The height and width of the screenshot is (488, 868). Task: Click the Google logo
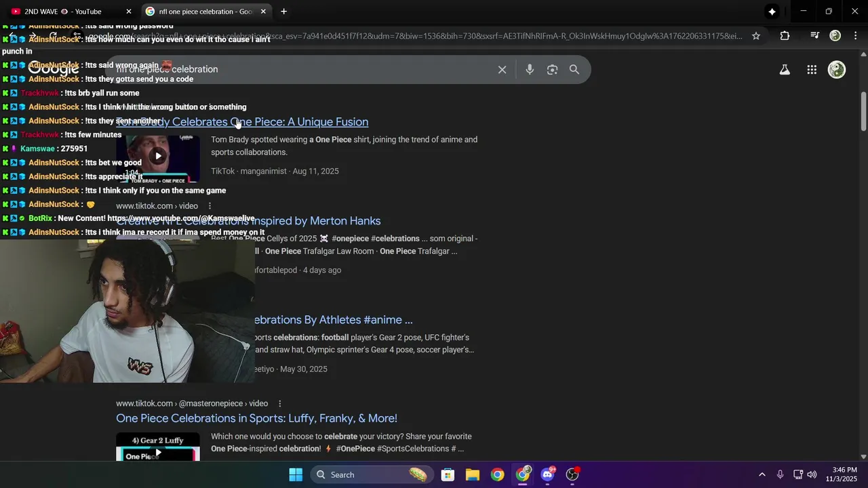(54, 69)
